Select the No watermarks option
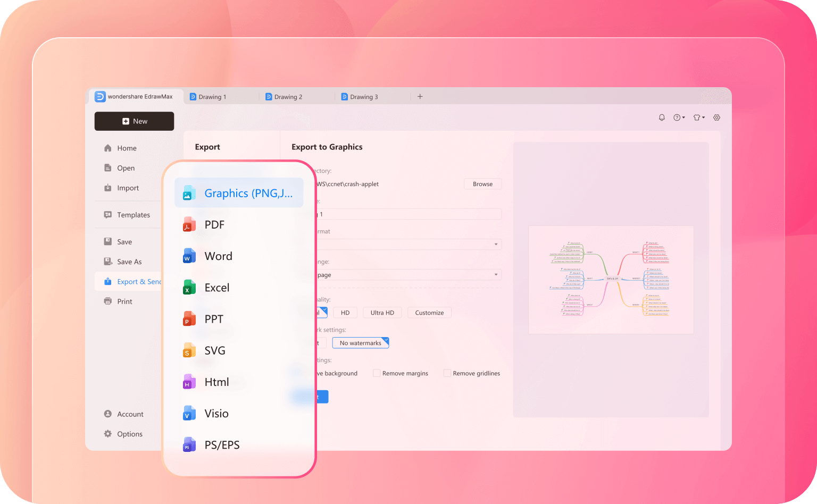 pyautogui.click(x=361, y=343)
